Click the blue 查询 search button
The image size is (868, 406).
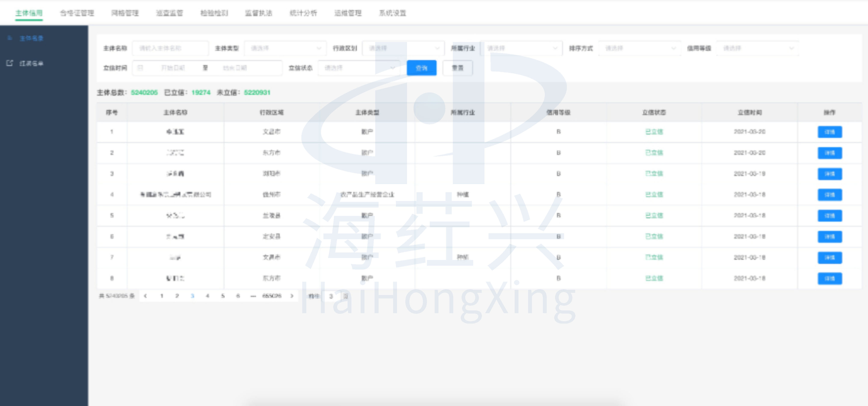[421, 68]
